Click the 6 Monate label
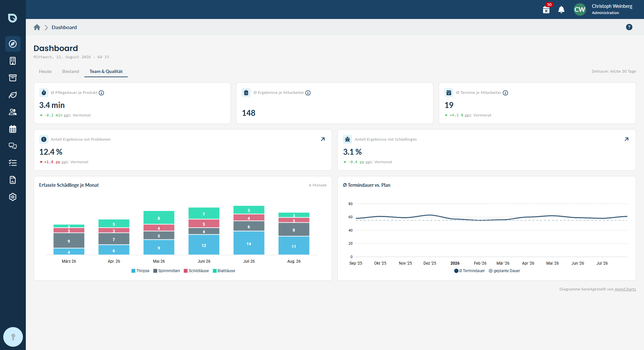 [318, 185]
